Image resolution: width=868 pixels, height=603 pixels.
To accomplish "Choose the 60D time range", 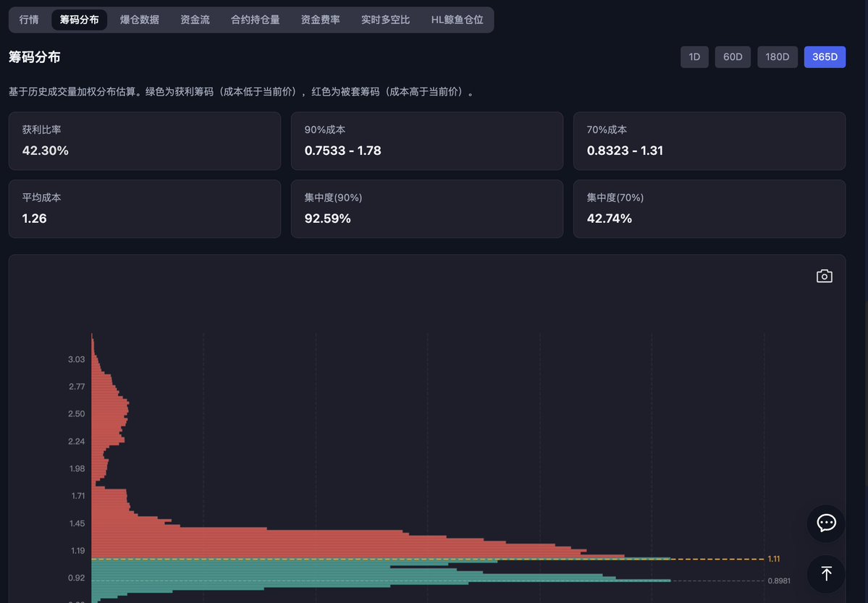I will (733, 57).
